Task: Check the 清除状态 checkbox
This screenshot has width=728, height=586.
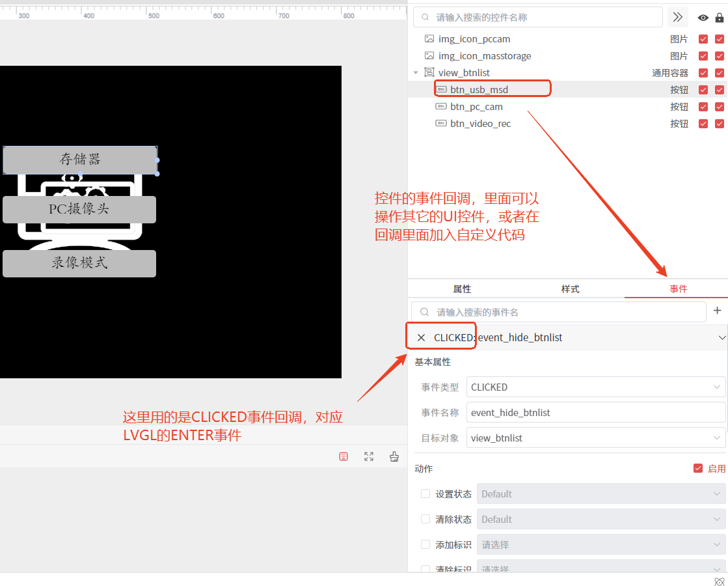Action: pyautogui.click(x=425, y=519)
